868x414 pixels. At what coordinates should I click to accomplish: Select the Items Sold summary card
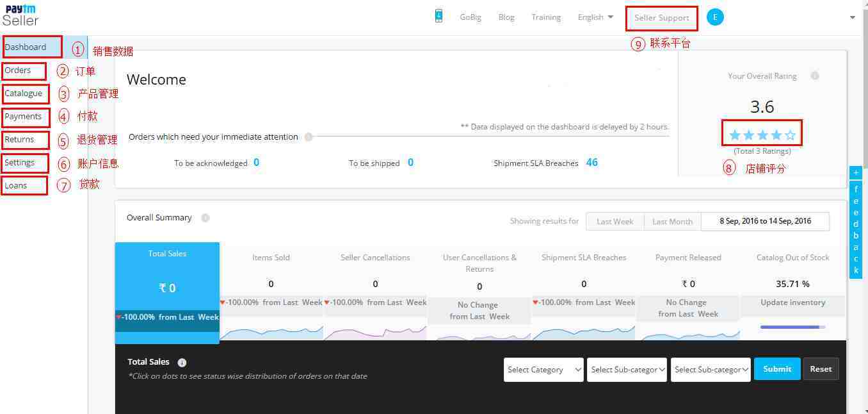click(x=271, y=292)
